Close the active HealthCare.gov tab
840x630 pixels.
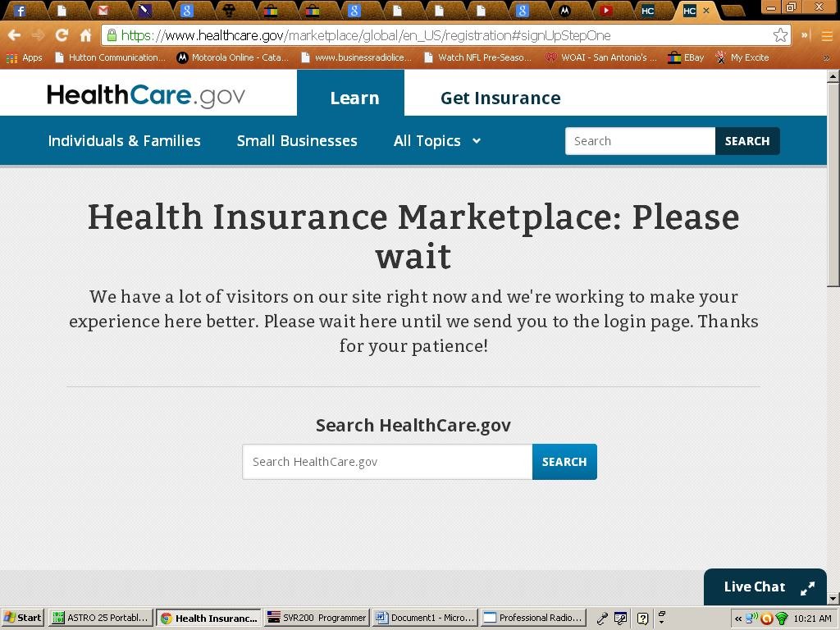pyautogui.click(x=706, y=10)
